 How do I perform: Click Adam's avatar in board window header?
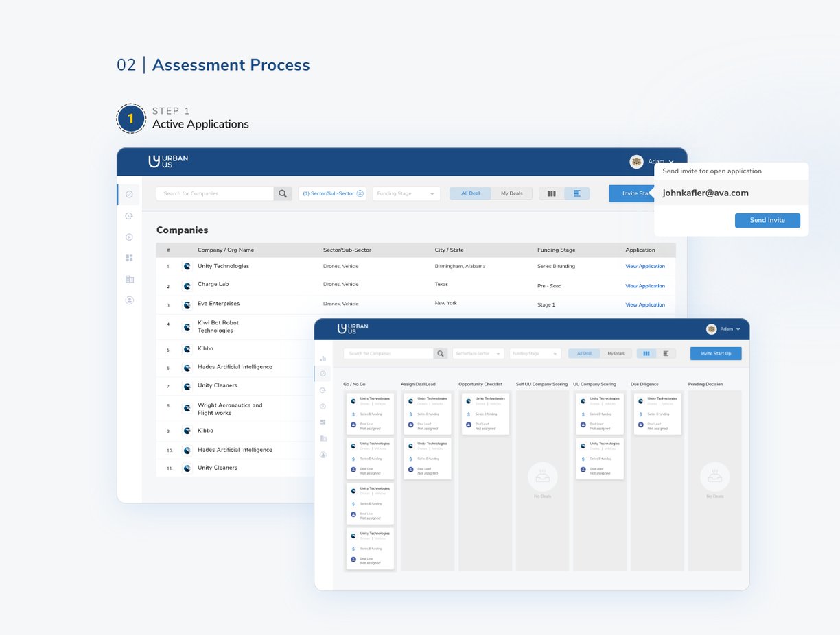712,329
